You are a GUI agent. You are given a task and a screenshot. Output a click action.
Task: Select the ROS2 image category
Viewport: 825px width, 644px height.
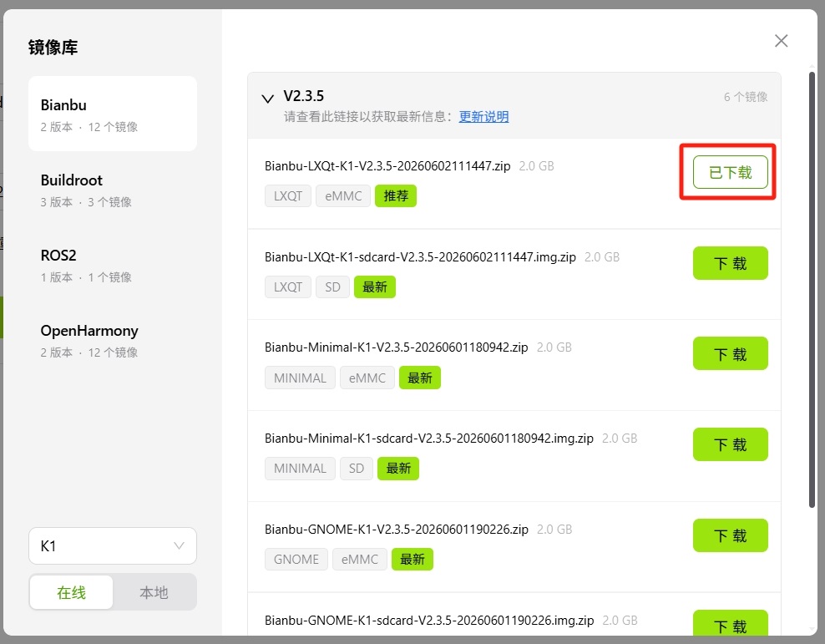113,265
